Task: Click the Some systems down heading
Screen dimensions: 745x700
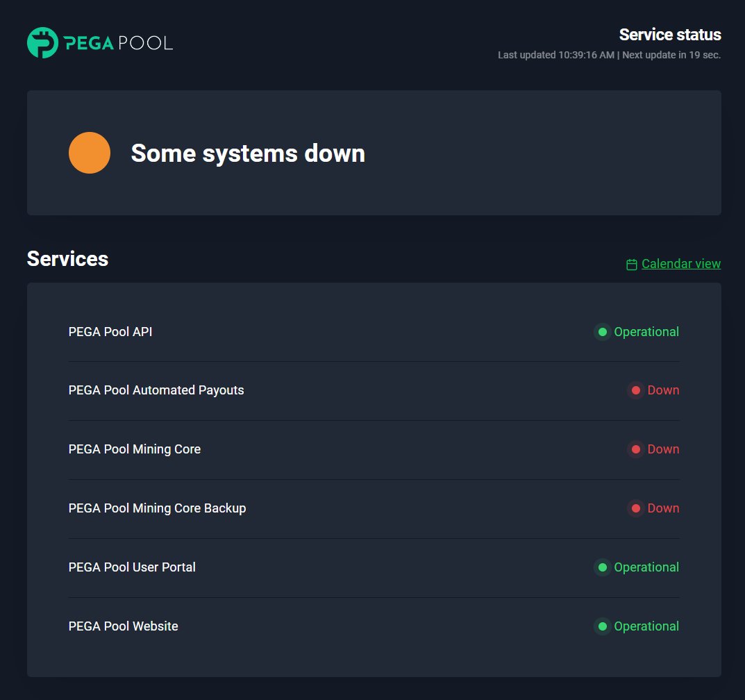Action: (248, 153)
